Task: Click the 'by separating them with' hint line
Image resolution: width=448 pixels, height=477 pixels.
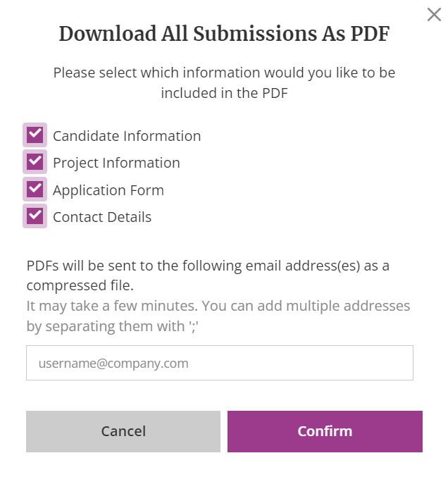Action: 112,326
